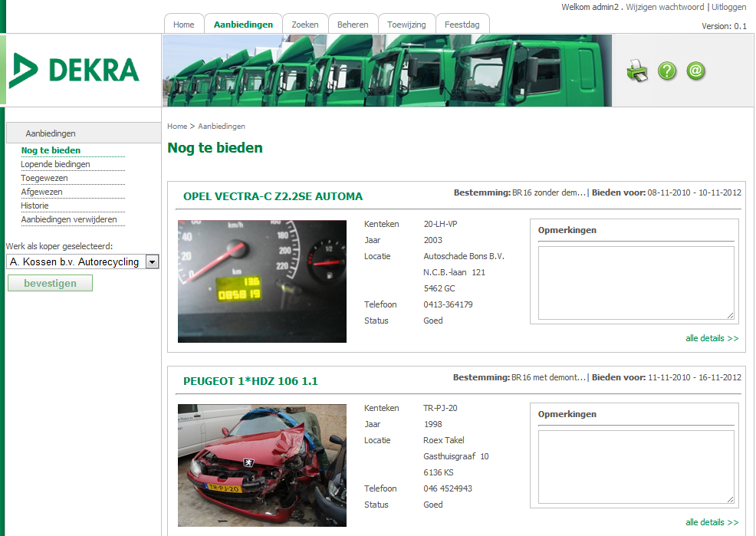This screenshot has height=536, width=756.
Task: Log out via Uitloggen link
Action: pyautogui.click(x=729, y=7)
